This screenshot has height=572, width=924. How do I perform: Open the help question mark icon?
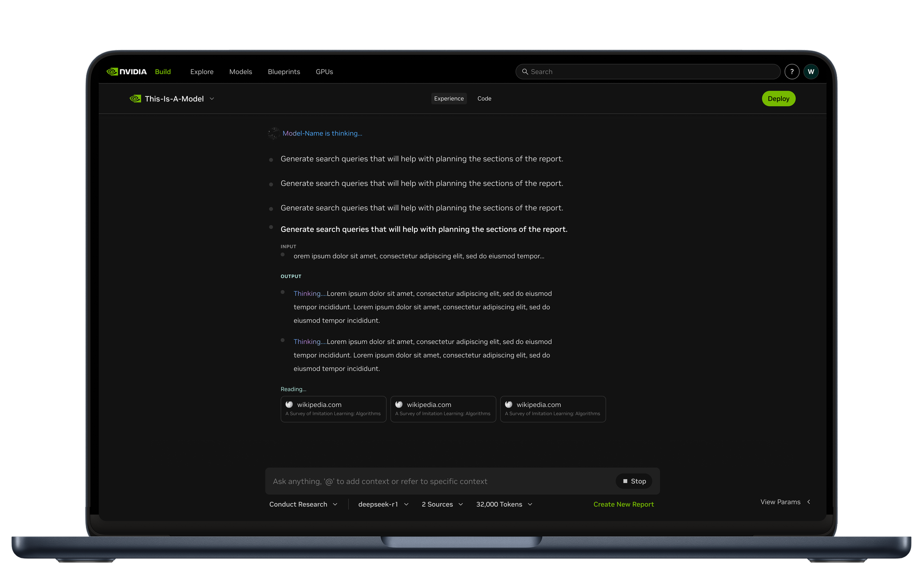click(792, 72)
